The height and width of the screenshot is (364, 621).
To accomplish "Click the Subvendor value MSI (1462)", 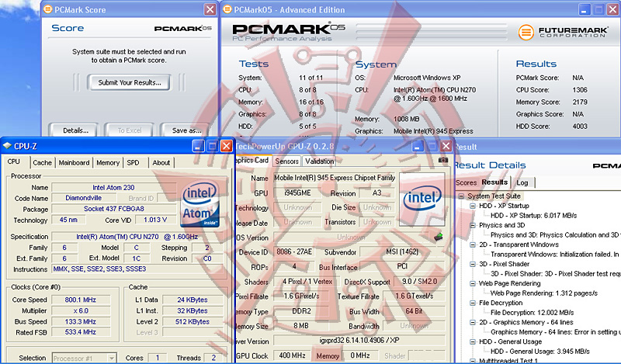I will 402,251.
